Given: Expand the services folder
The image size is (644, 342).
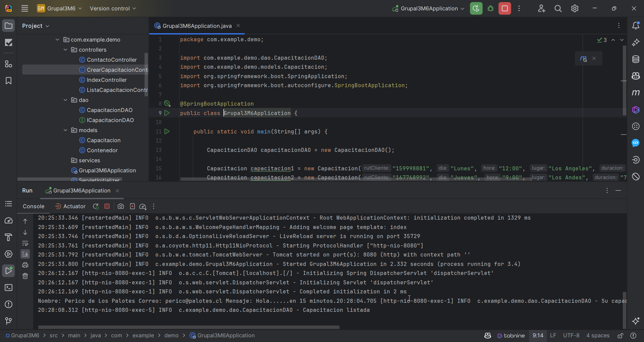Looking at the screenshot, I should [x=89, y=160].
